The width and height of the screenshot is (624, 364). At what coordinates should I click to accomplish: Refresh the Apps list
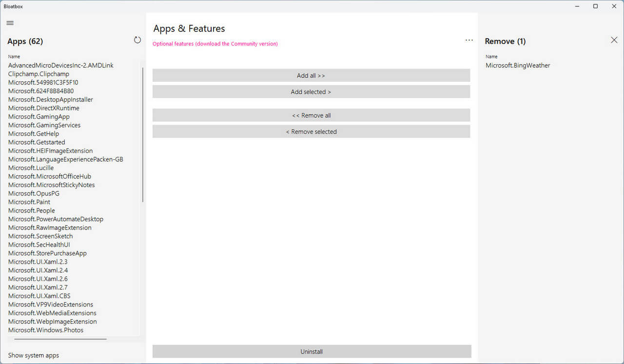[x=137, y=40]
